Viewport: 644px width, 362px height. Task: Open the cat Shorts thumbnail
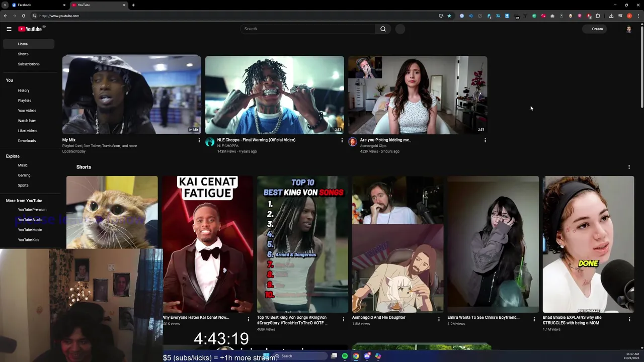(112, 212)
